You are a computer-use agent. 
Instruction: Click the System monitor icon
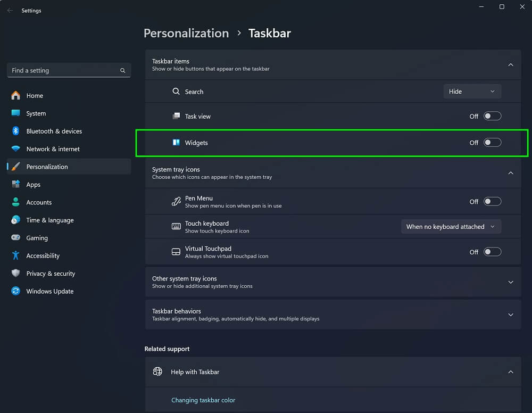15,113
